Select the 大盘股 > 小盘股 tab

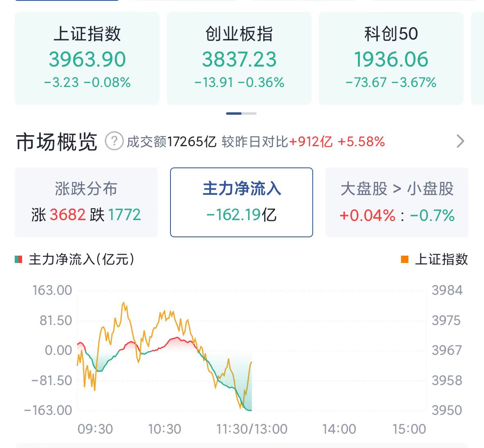tap(397, 202)
